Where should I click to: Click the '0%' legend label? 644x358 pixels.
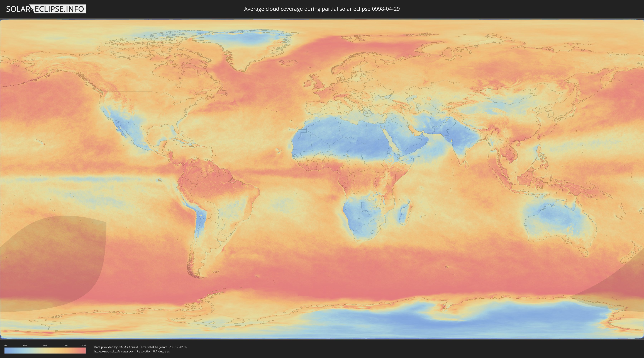pyautogui.click(x=6, y=345)
